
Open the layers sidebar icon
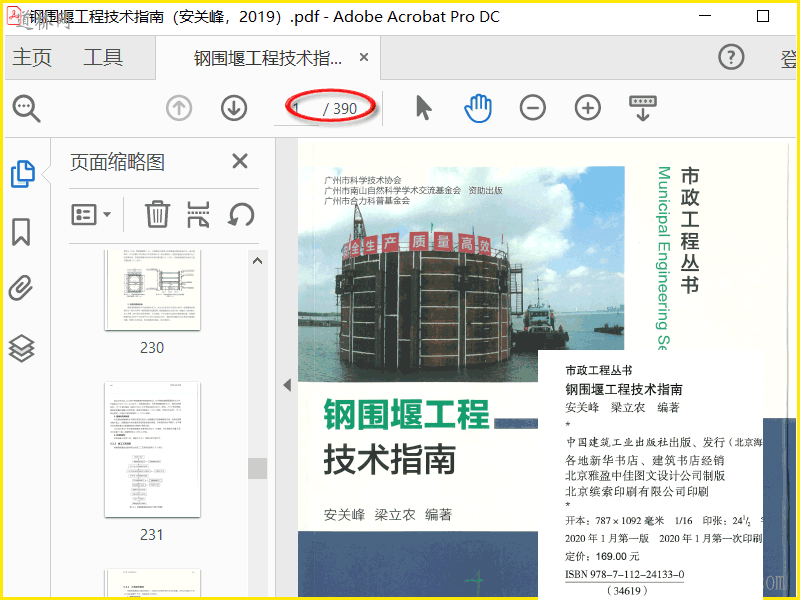[x=21, y=348]
